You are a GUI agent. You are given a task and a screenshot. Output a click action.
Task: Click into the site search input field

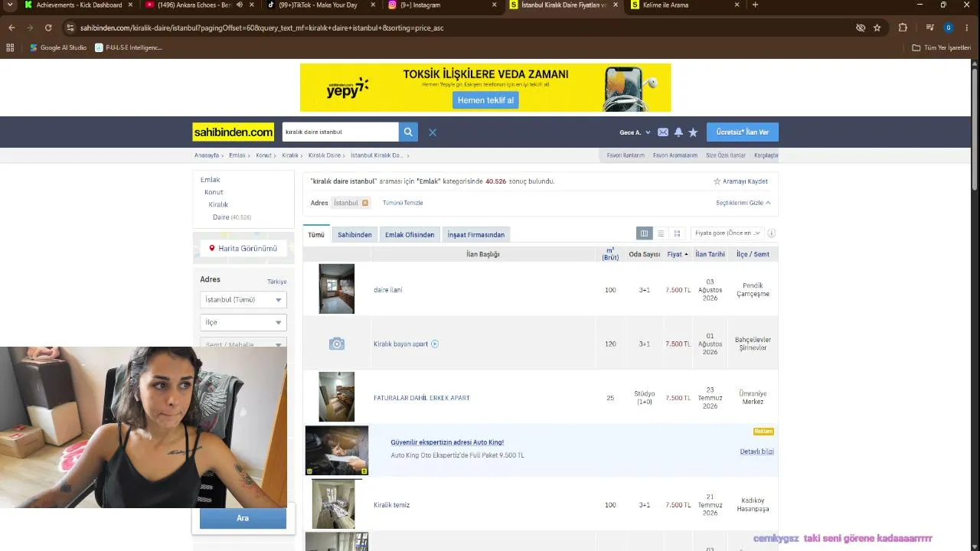click(340, 132)
